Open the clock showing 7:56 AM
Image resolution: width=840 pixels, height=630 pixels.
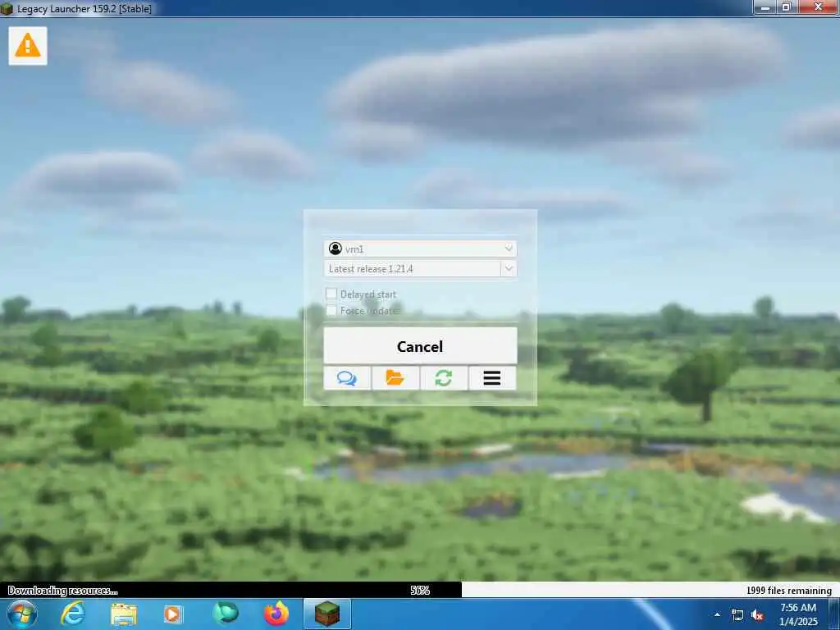point(798,614)
